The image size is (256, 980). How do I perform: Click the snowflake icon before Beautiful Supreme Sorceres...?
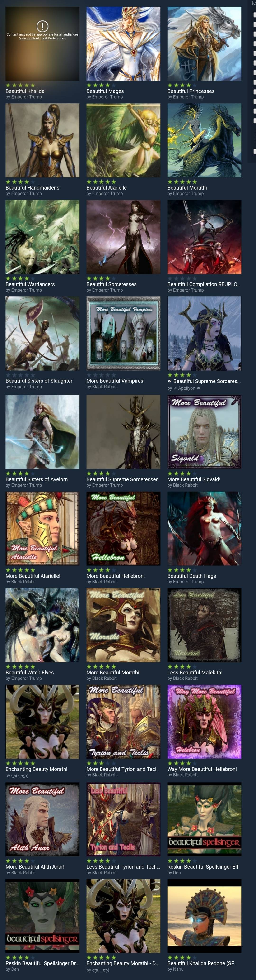(x=170, y=381)
